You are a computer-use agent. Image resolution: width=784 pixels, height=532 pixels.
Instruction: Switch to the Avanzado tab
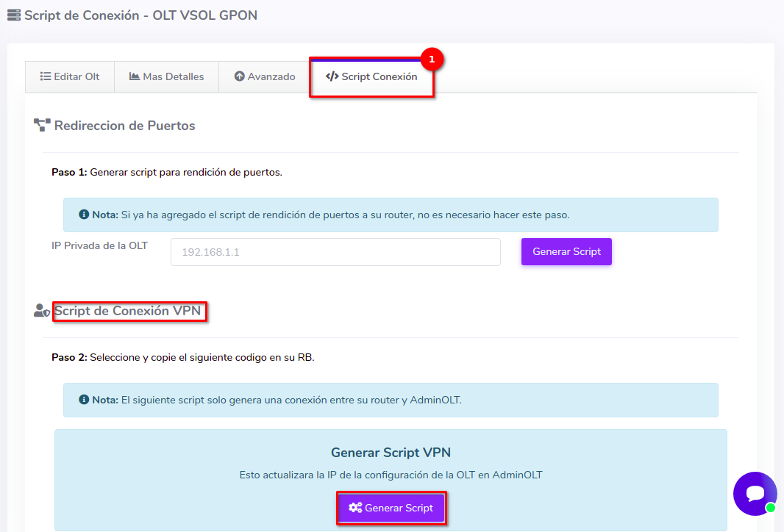[x=265, y=76]
